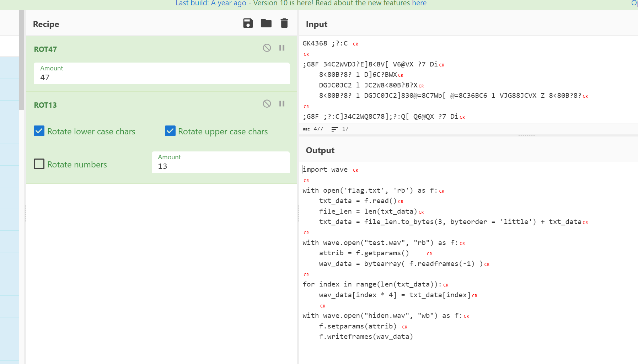Select the ROT47 operation title

[x=45, y=49]
